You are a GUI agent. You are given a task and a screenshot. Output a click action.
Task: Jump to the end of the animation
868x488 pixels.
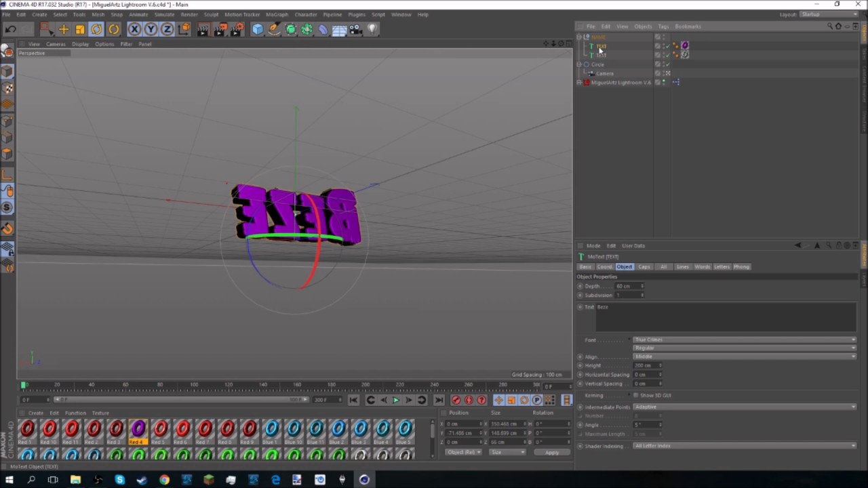439,400
